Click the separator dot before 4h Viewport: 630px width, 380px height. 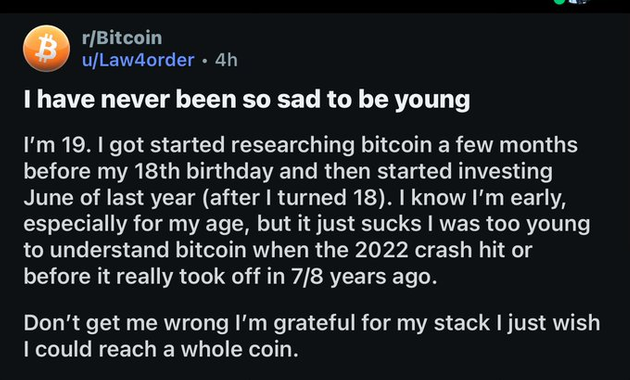[205, 61]
